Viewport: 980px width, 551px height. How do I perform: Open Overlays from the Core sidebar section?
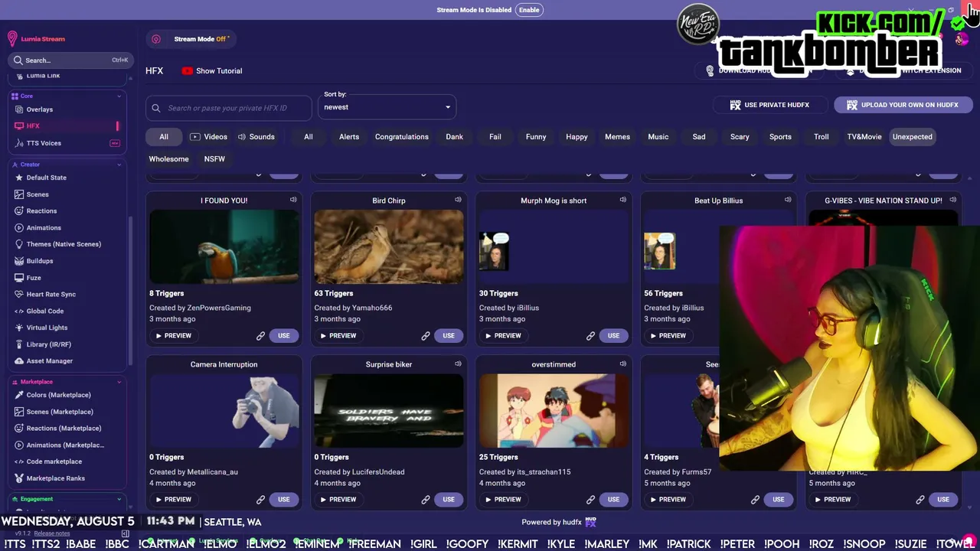click(x=39, y=109)
